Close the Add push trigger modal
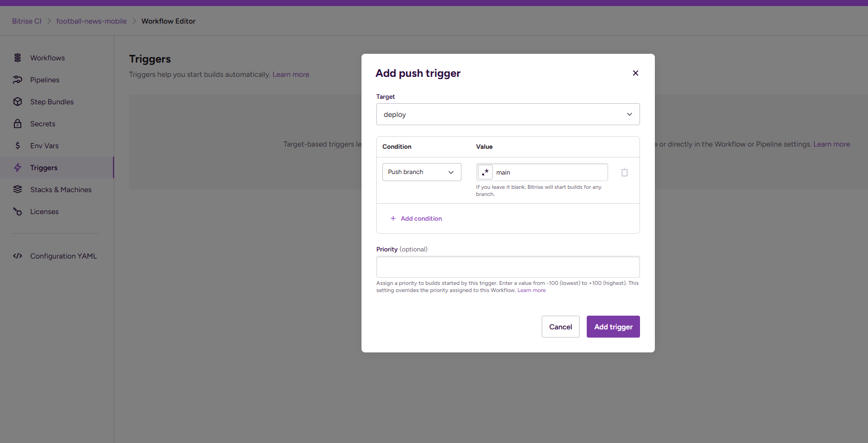Viewport: 868px width, 443px height. coord(636,73)
